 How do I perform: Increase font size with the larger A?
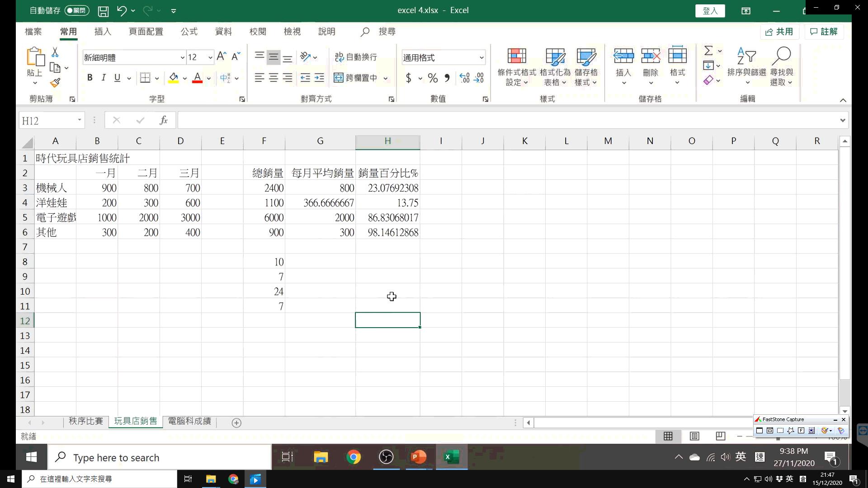pos(221,56)
